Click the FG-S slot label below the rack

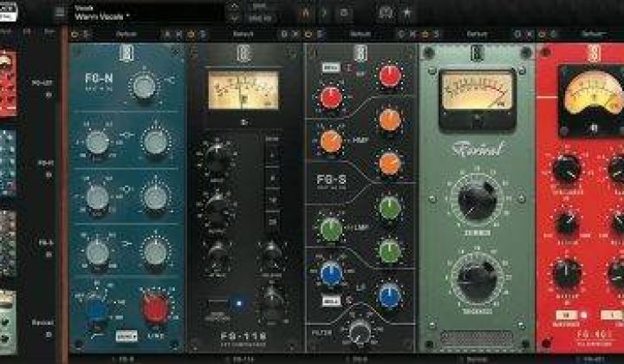point(357,359)
